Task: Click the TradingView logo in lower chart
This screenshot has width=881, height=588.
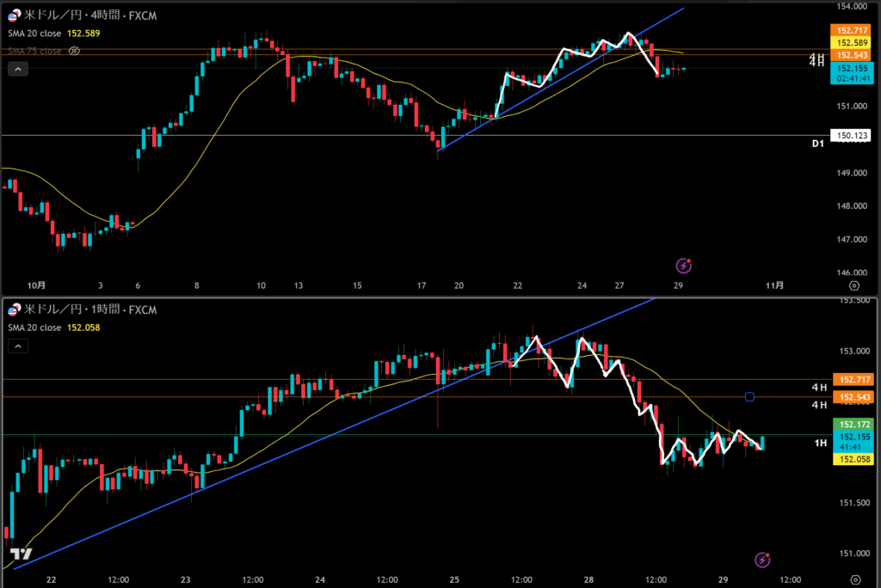Action: click(22, 554)
